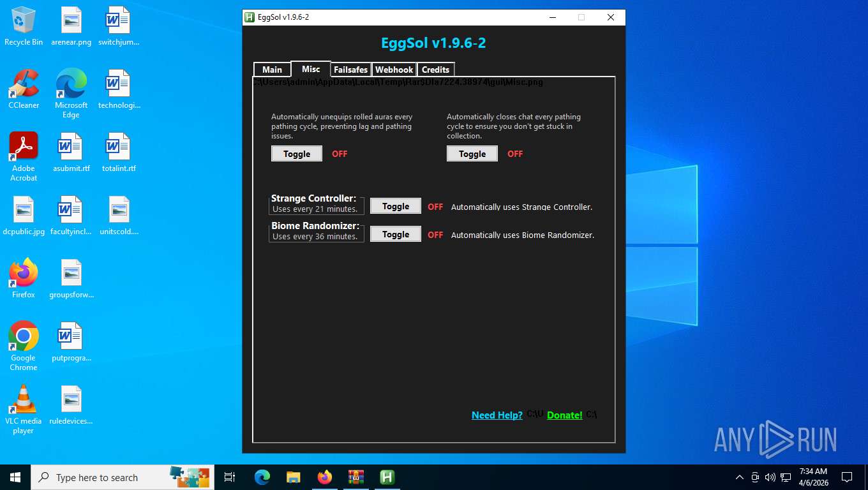Viewport: 868px width, 490px height.
Task: Open the notification center
Action: click(847, 477)
